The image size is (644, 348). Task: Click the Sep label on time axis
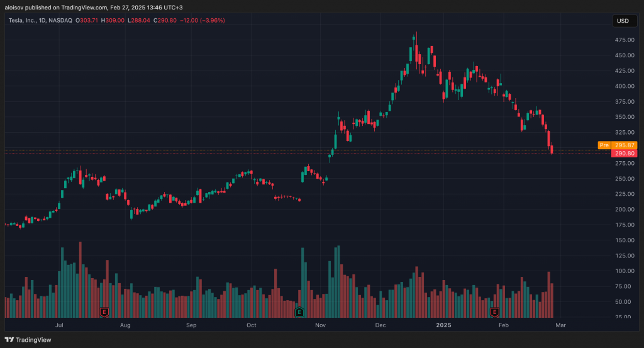tap(191, 325)
